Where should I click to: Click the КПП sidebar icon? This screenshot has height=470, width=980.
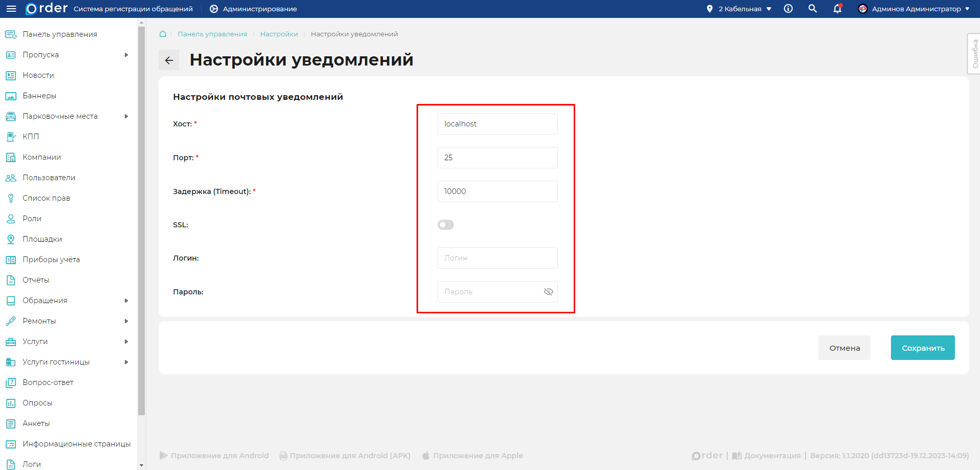(11, 136)
